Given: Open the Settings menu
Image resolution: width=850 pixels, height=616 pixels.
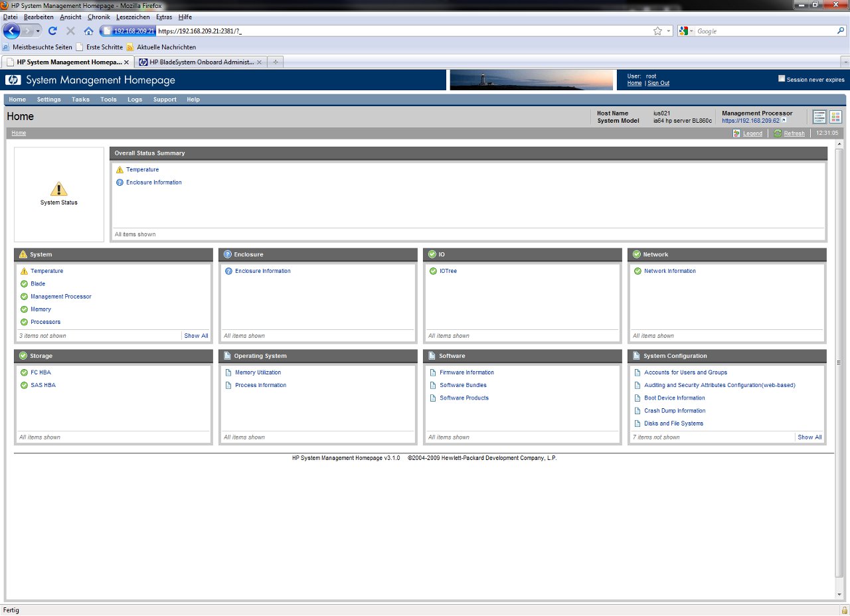Looking at the screenshot, I should pyautogui.click(x=48, y=100).
